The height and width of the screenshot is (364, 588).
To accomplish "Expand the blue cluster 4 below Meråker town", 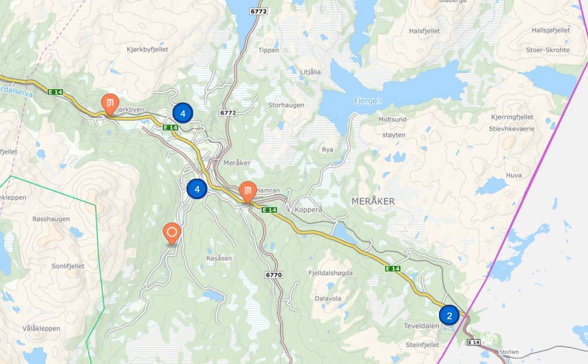I will (x=197, y=189).
